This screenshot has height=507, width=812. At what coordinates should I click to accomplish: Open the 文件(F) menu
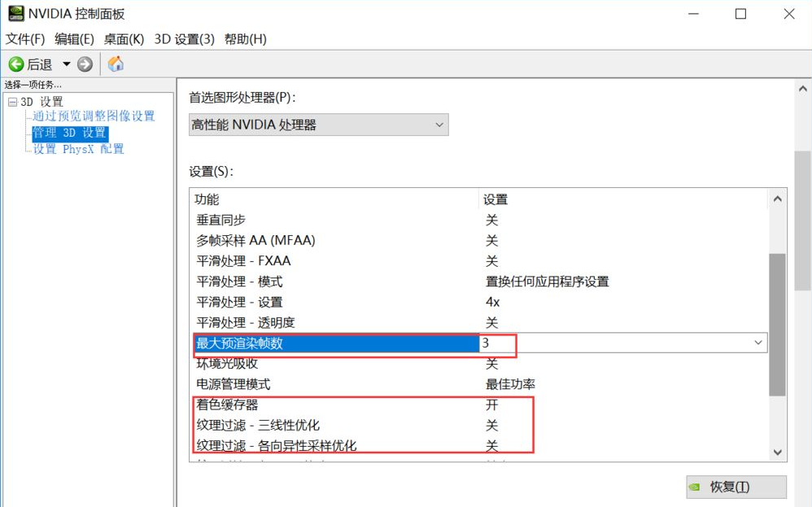point(25,39)
